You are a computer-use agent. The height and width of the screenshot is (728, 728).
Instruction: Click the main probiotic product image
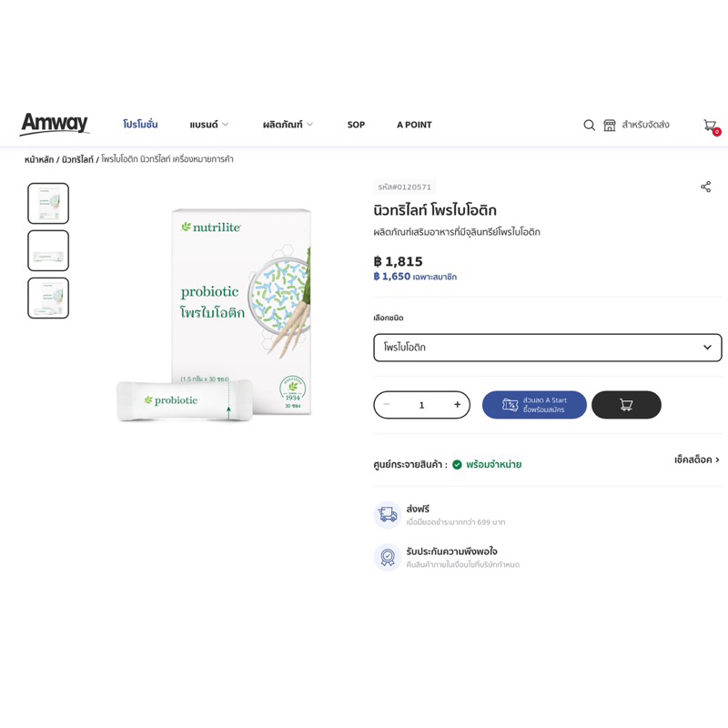(x=214, y=316)
